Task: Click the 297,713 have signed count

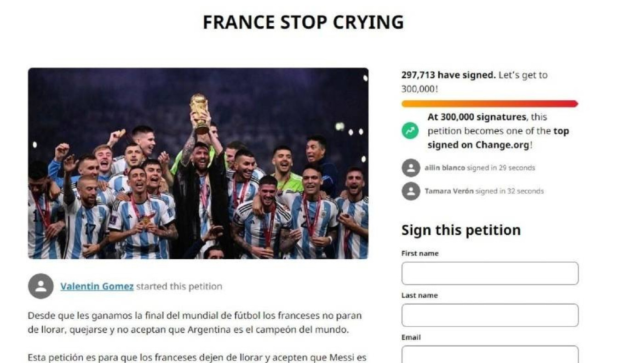Action: pos(448,75)
